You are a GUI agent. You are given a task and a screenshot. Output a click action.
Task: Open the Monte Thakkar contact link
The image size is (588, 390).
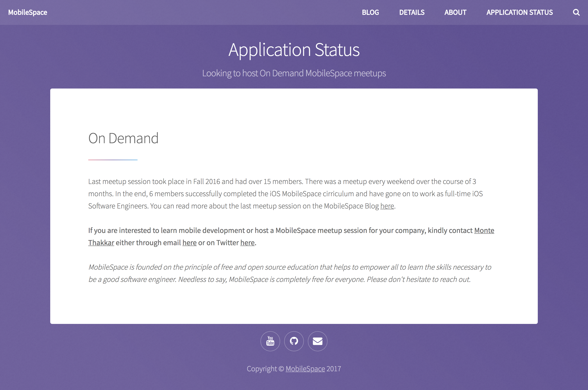pyautogui.click(x=484, y=230)
